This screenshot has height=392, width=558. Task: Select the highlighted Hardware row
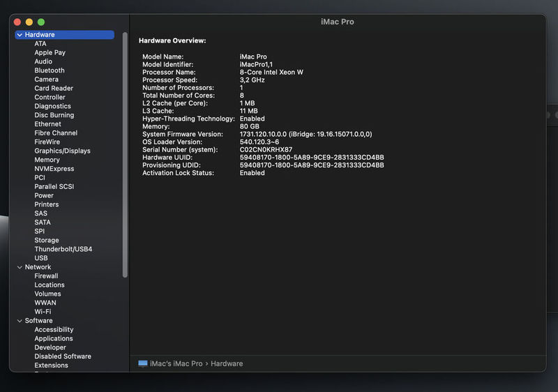point(64,35)
